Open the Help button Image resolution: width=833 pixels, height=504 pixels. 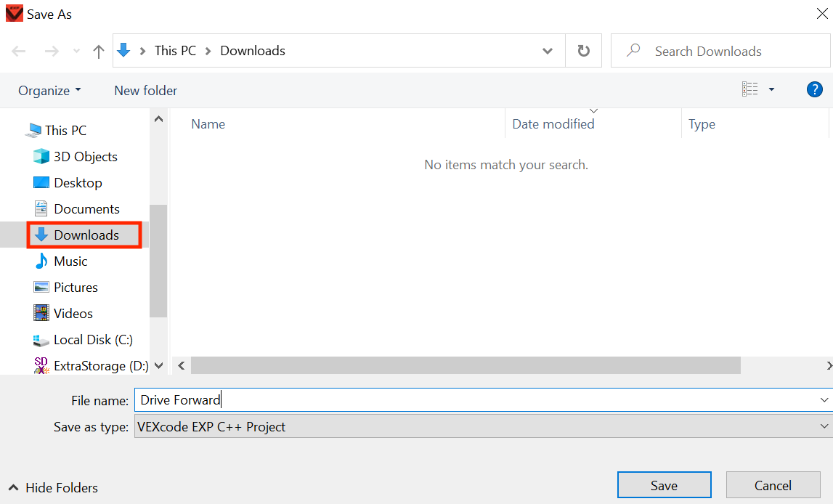click(x=814, y=89)
